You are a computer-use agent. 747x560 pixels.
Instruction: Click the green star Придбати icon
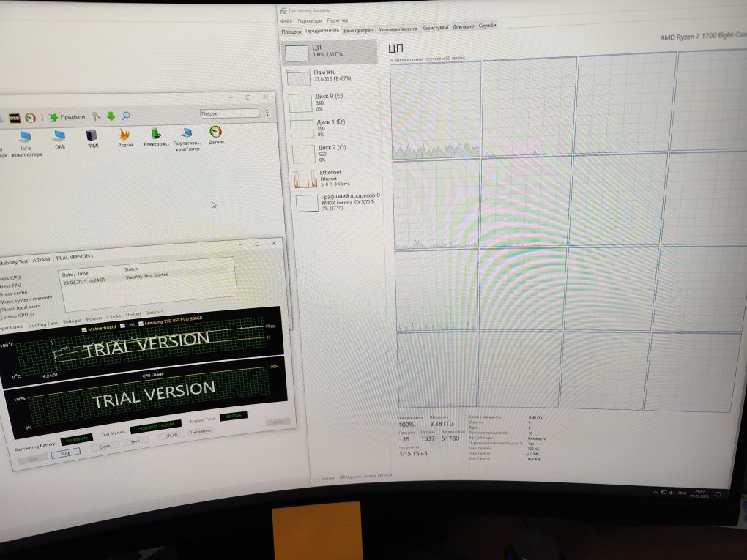pyautogui.click(x=53, y=116)
